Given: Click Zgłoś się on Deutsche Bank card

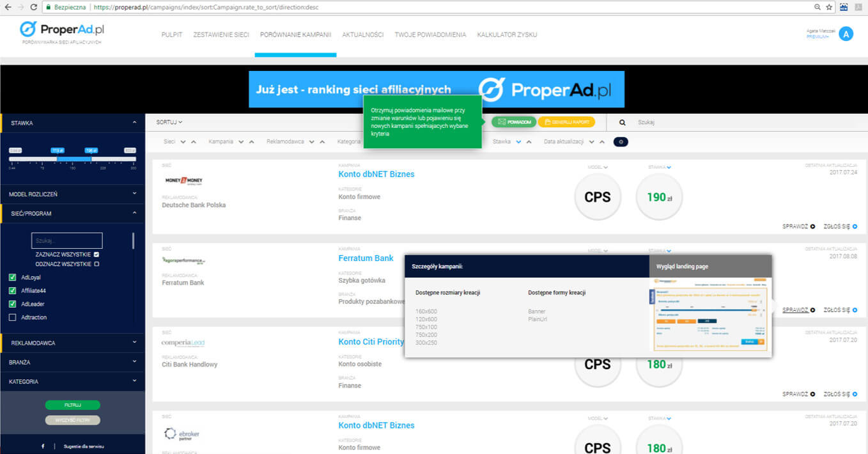Looking at the screenshot, I should pyautogui.click(x=841, y=226).
